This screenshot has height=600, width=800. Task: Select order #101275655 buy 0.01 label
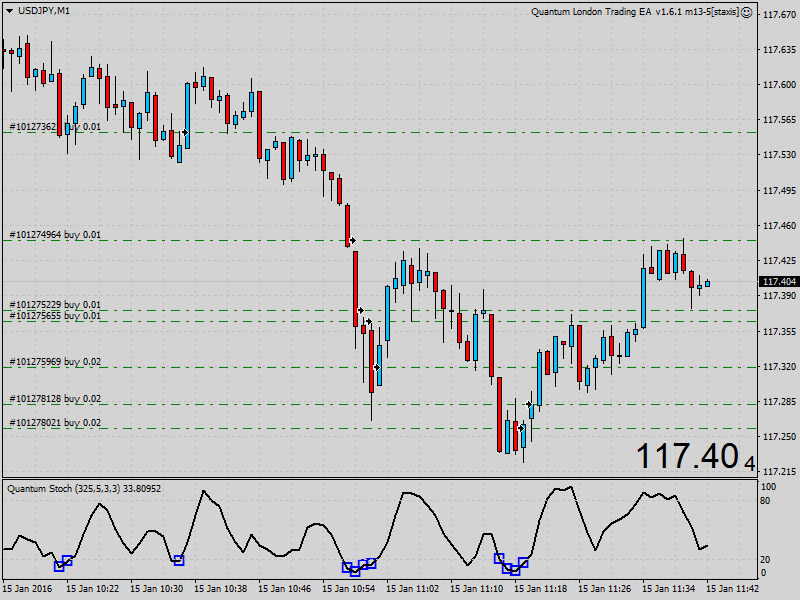tap(55, 316)
